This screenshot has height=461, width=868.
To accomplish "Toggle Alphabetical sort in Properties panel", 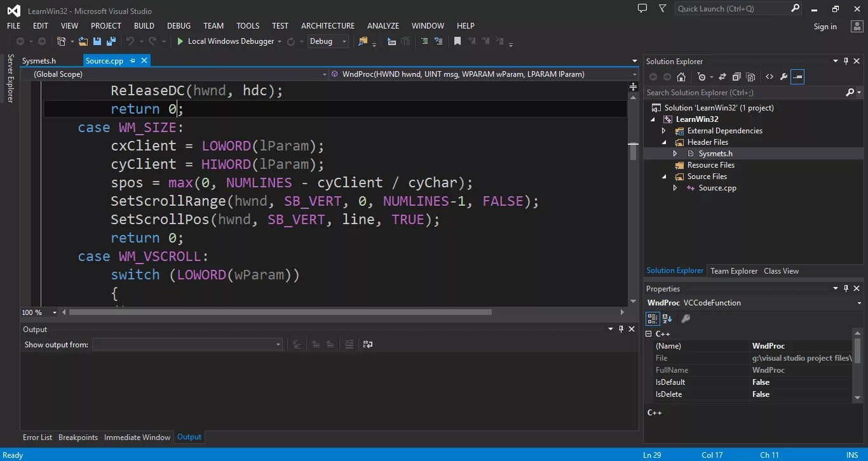I will (x=667, y=319).
